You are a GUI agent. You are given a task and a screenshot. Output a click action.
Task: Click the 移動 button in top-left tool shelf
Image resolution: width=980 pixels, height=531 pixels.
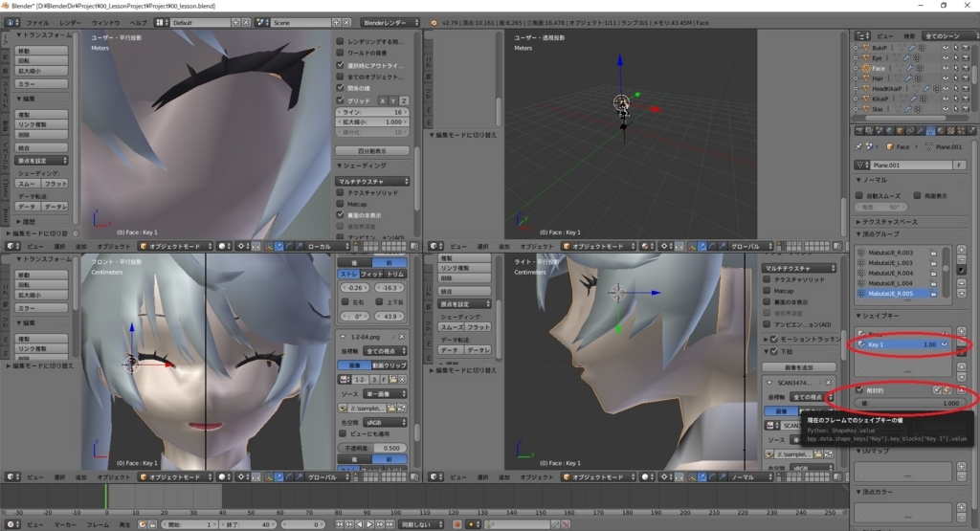41,51
